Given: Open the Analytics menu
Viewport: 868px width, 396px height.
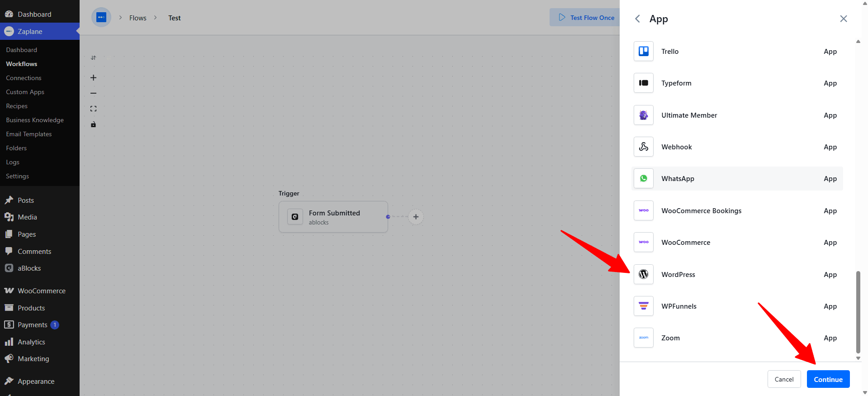Looking at the screenshot, I should pos(40,342).
